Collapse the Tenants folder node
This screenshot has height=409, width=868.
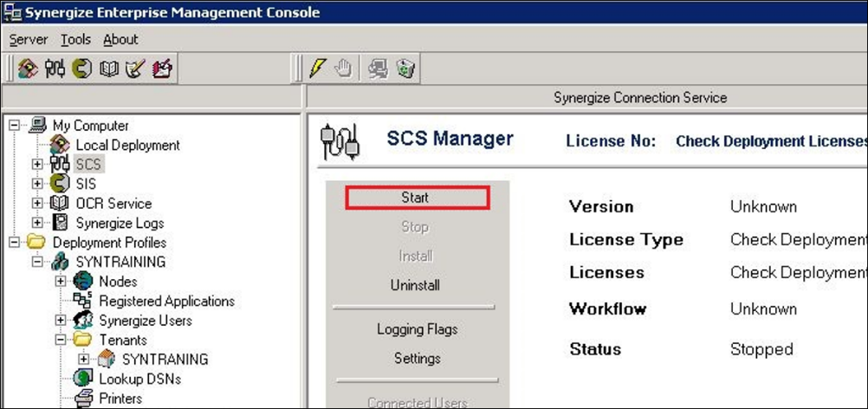[x=61, y=340]
